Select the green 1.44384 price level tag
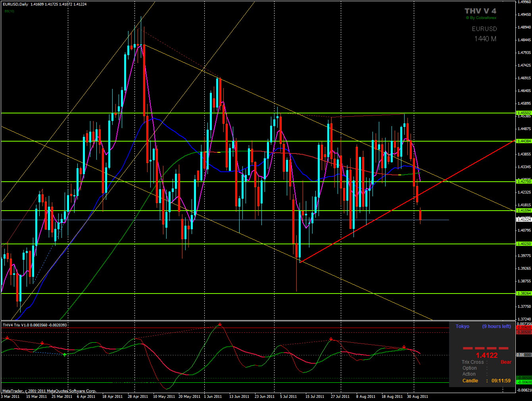Image resolution: width=532 pixels, height=401 pixels. 524,141
